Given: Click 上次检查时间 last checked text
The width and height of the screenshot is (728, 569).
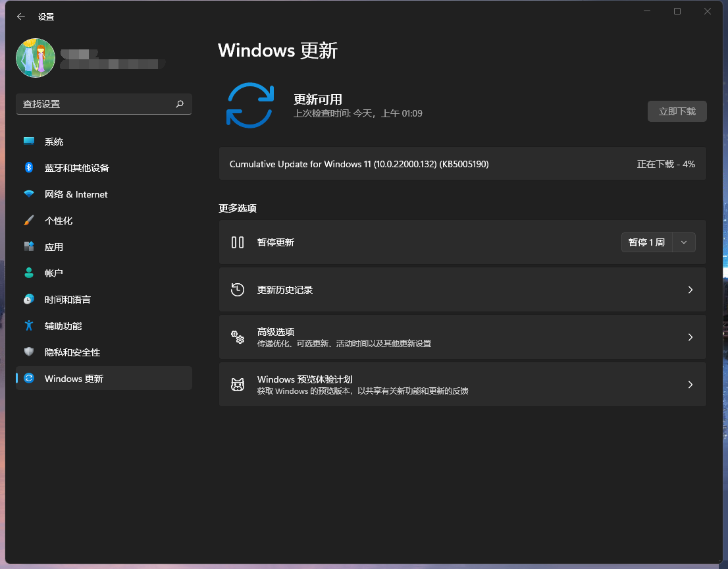Looking at the screenshot, I should pos(358,113).
